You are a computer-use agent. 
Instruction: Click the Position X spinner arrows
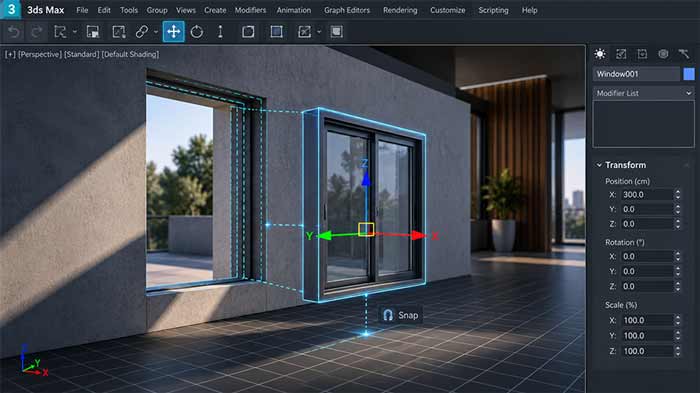(x=678, y=194)
